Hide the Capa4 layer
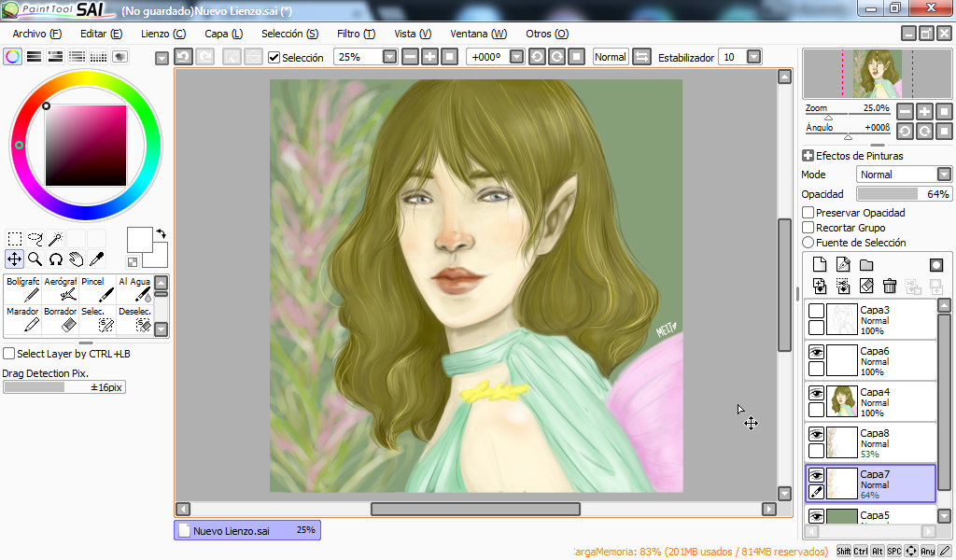Viewport: 956px width, 560px height. coord(816,393)
